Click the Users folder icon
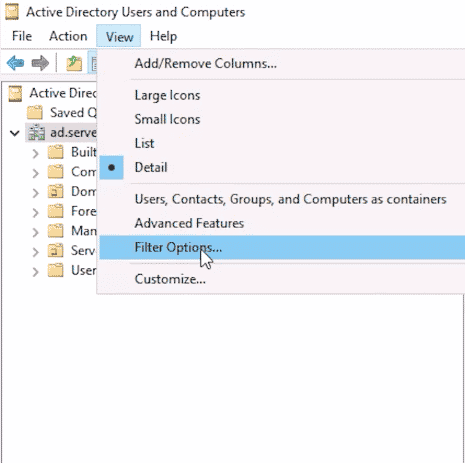Viewport: 465px width, 463px height. coord(55,270)
